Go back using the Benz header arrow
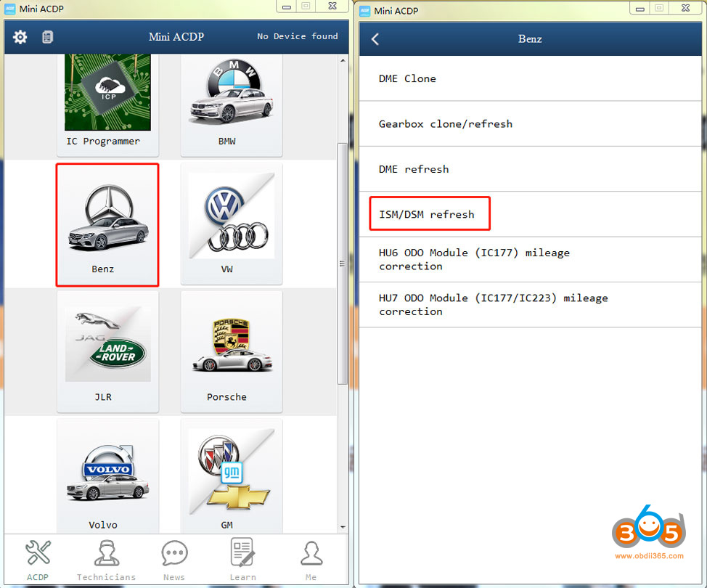707x588 pixels. click(x=375, y=39)
